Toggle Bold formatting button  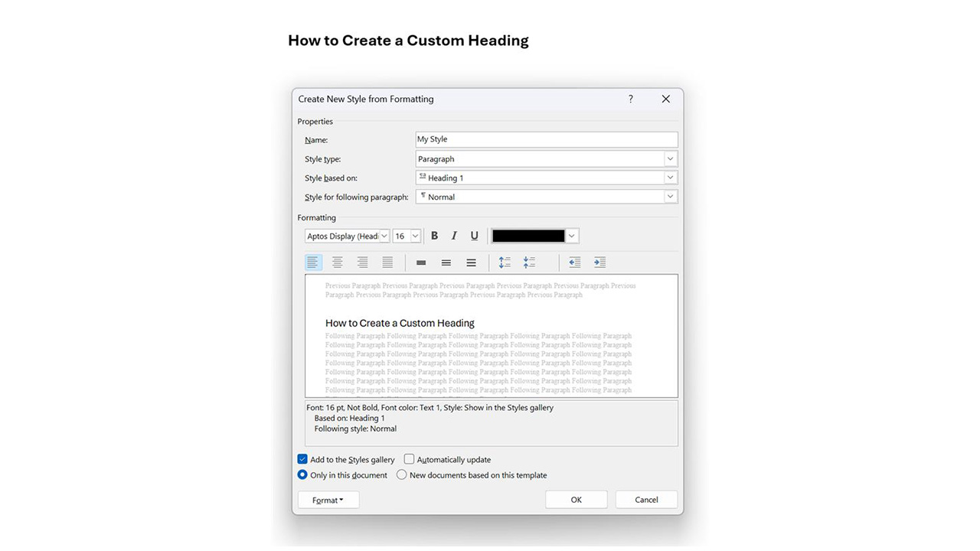pyautogui.click(x=434, y=236)
